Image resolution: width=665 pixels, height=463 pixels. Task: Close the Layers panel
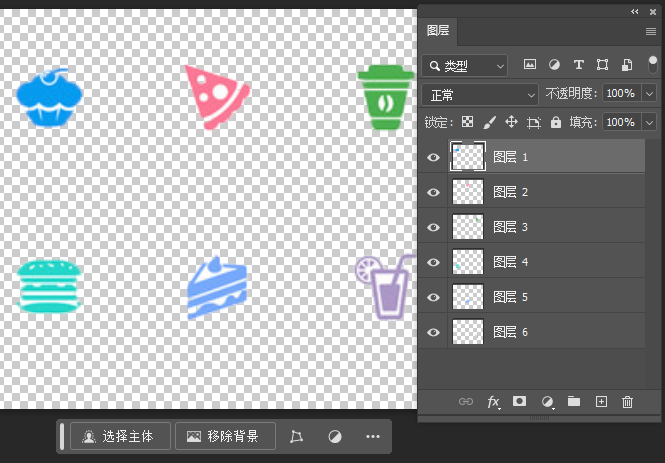tap(653, 12)
